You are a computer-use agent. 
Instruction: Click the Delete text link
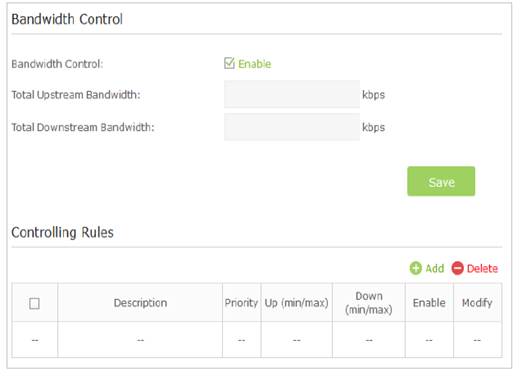[x=482, y=268]
